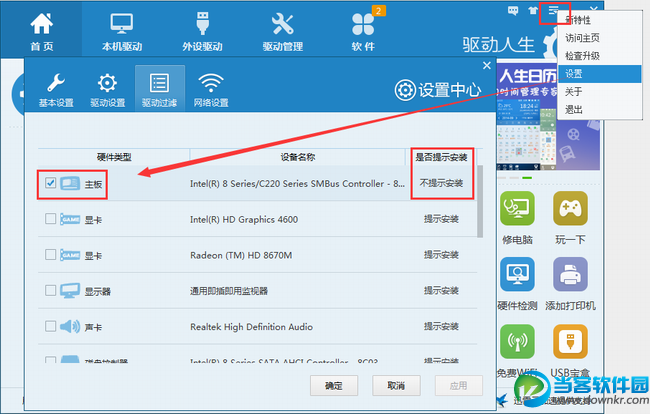Choose 设置 in the dropdown menu
This screenshot has height=414, width=650.
pyautogui.click(x=599, y=74)
